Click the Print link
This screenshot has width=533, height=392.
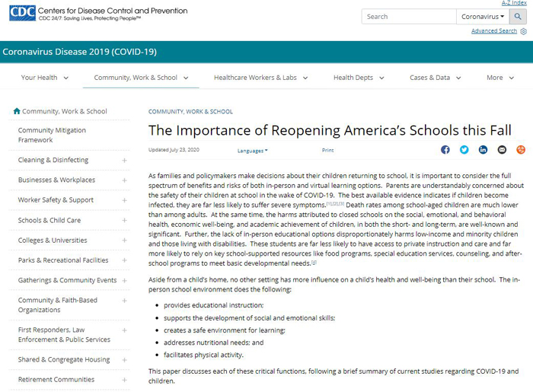click(x=327, y=150)
